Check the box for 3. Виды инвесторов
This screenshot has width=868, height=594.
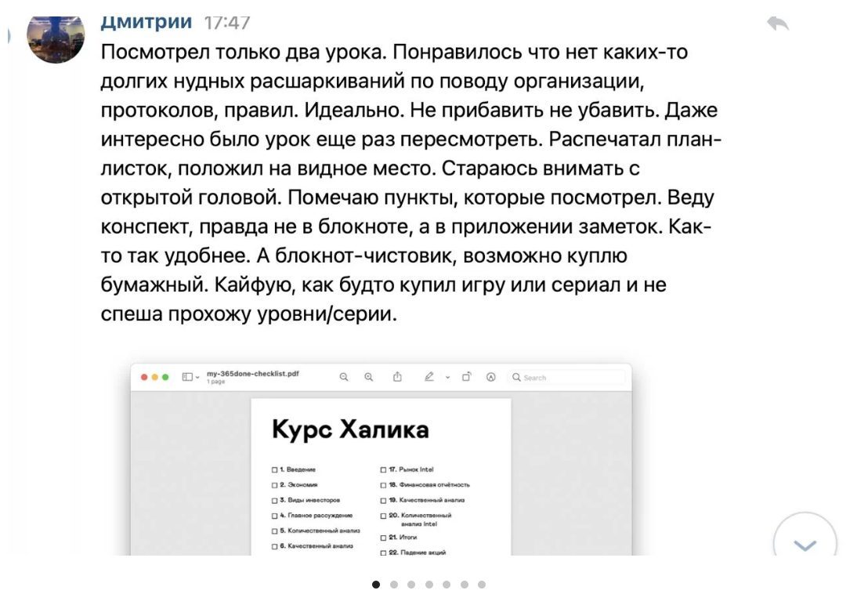tap(274, 501)
